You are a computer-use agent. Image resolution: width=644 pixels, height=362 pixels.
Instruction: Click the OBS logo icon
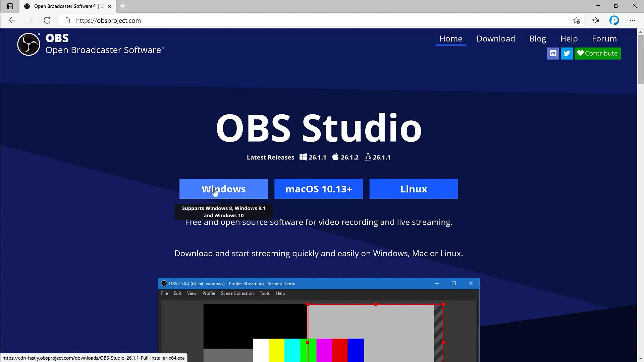tap(29, 44)
